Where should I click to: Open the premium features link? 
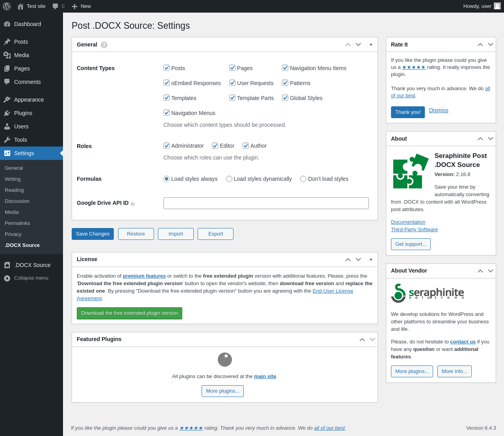144,276
